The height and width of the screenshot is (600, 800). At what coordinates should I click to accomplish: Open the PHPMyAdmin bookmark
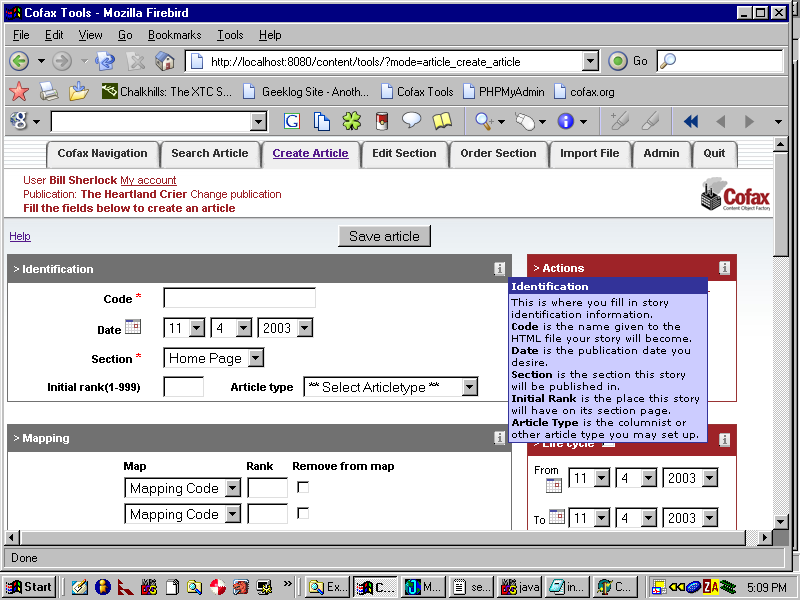504,92
